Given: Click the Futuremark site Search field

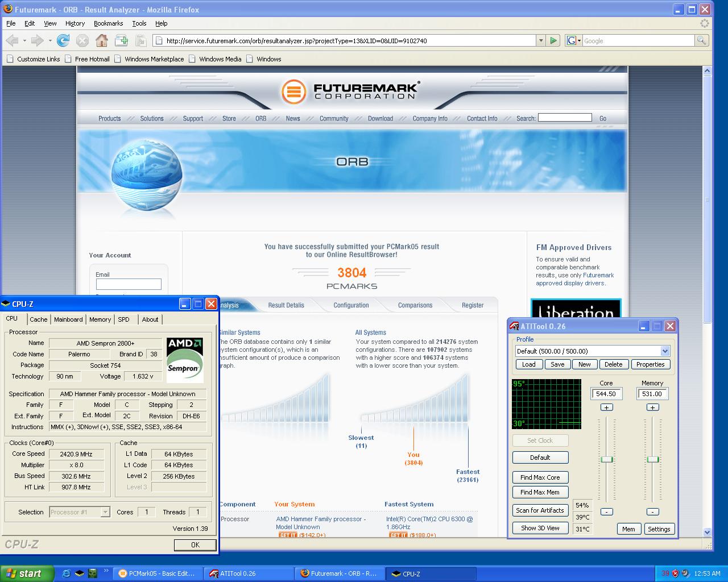Looking at the screenshot, I should [565, 118].
